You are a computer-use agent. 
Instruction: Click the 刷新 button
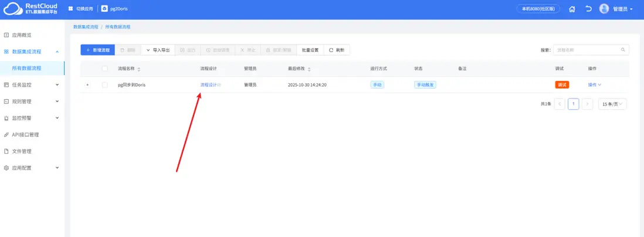coord(337,50)
